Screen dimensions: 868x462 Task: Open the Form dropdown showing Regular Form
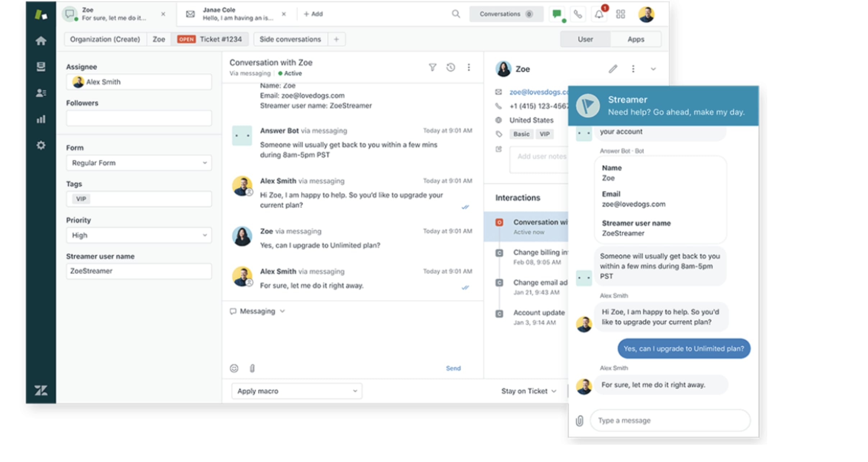[x=138, y=162]
